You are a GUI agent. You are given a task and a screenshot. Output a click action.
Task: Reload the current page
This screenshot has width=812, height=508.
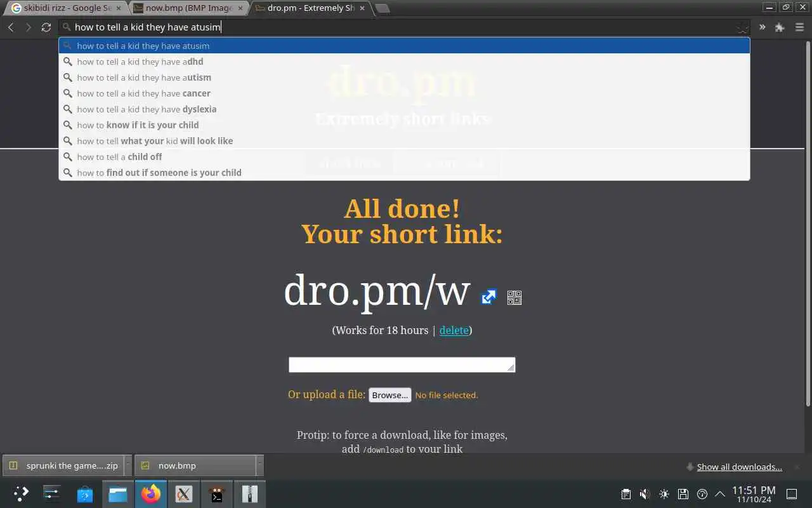(x=46, y=27)
